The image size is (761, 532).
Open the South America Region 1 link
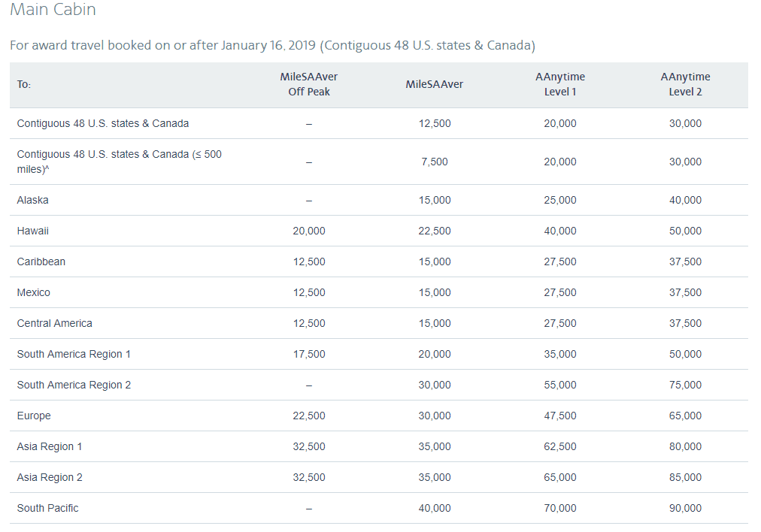click(73, 354)
